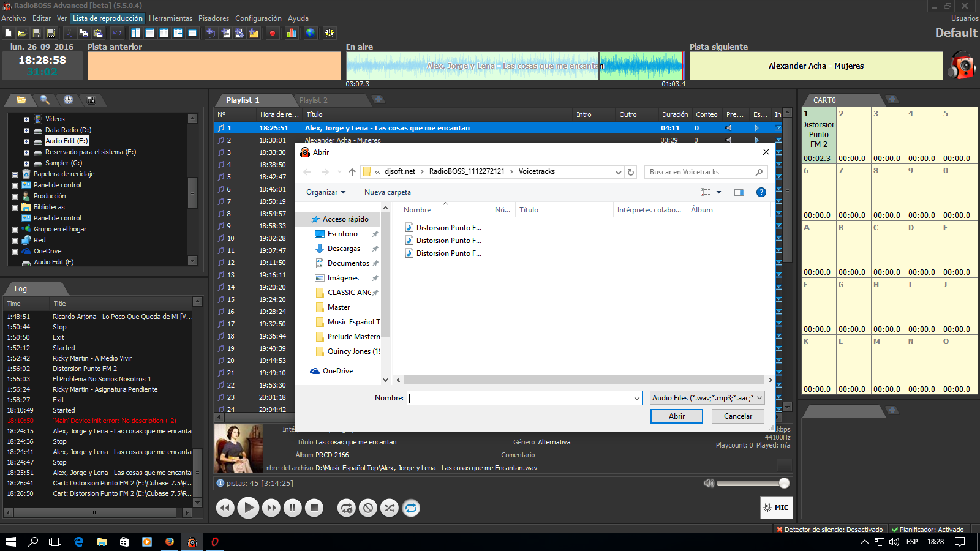
Task: Click the play button in the player
Action: (x=248, y=508)
